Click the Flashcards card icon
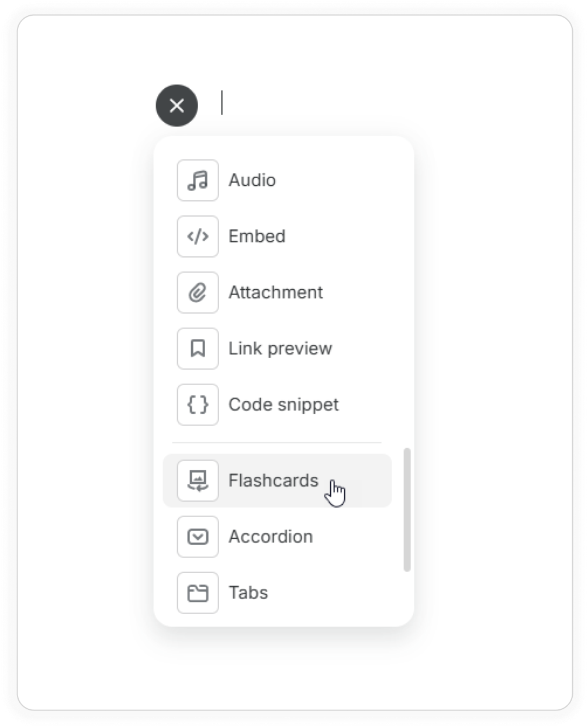The height and width of the screenshot is (728, 588). click(x=198, y=480)
